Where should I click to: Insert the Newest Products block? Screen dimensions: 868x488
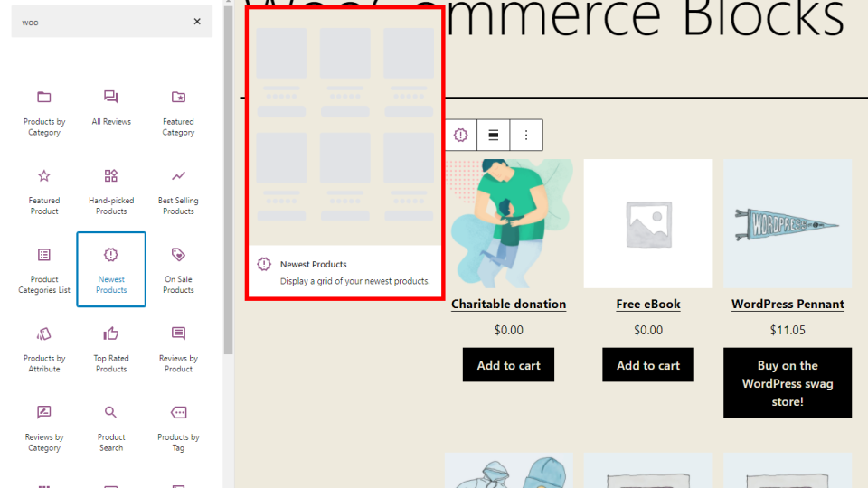coord(111,270)
